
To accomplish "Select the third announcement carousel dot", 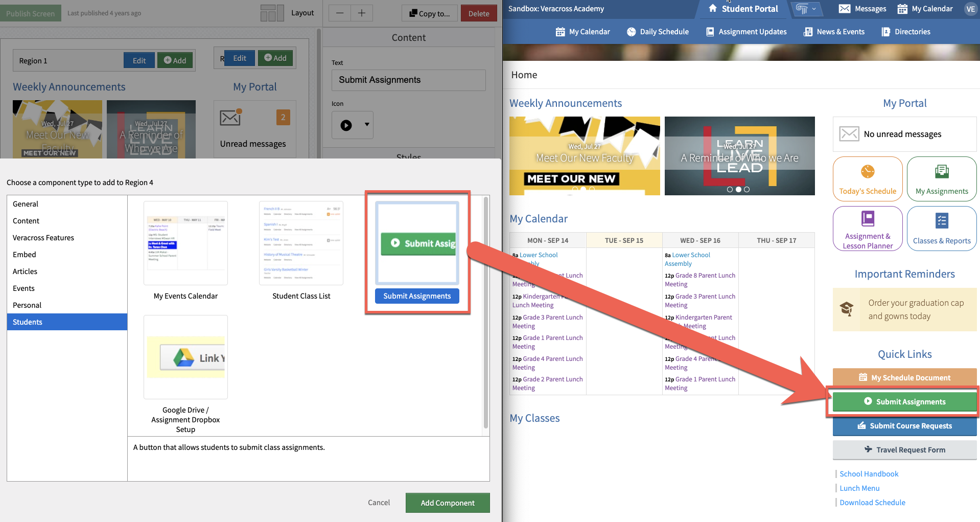I will pos(746,190).
